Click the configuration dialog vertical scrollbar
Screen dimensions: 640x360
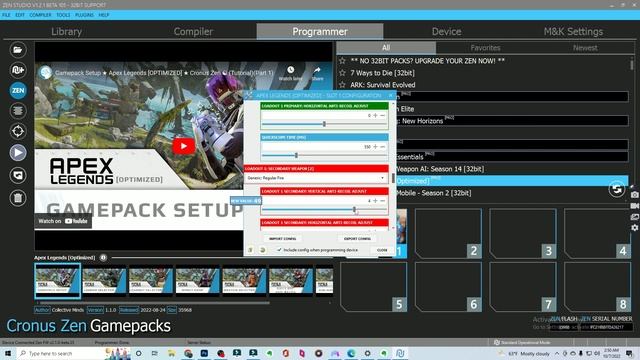(x=393, y=178)
